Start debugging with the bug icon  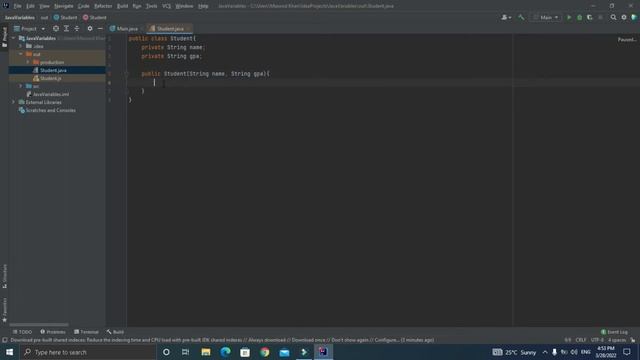tap(579, 18)
